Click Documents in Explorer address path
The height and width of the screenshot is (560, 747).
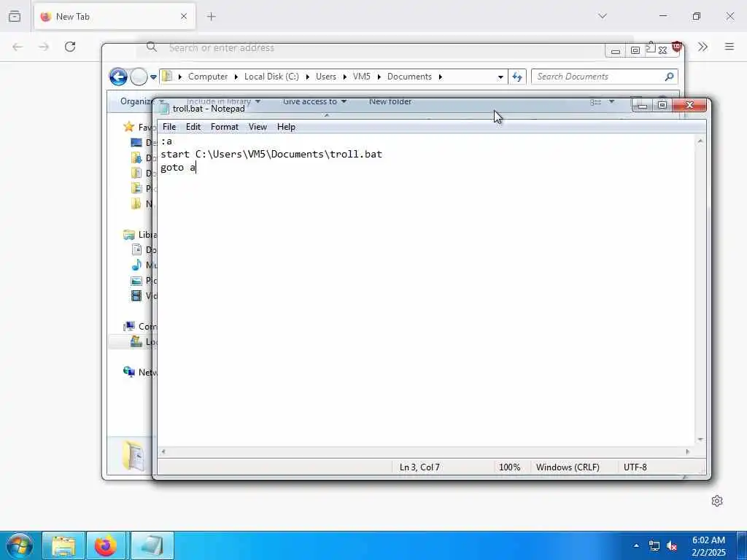point(409,77)
